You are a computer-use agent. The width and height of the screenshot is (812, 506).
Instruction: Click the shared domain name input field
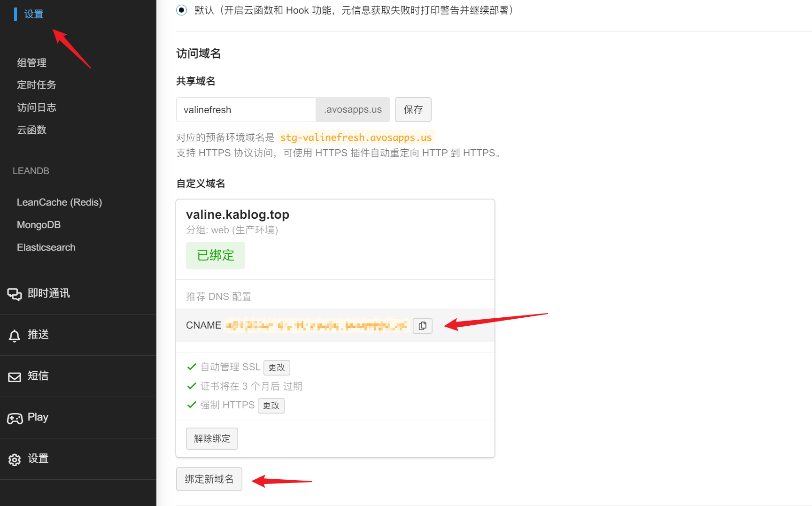point(246,110)
